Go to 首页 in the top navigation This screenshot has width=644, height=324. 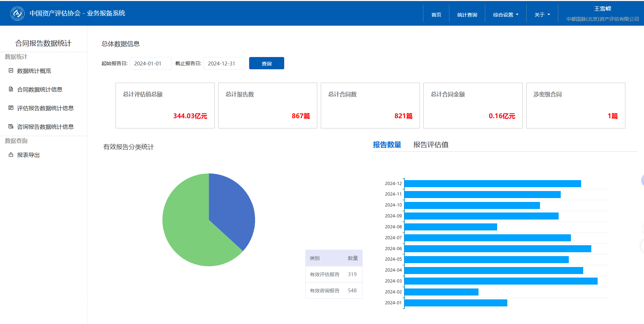(x=436, y=15)
